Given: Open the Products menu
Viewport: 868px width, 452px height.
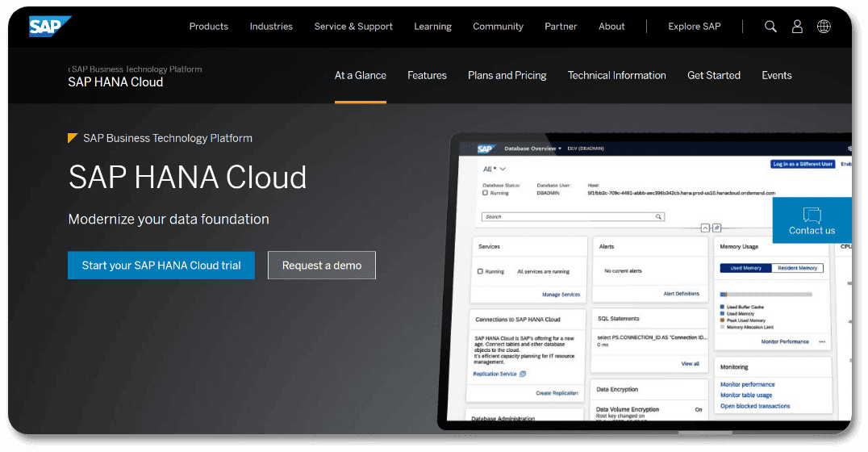Looking at the screenshot, I should point(209,27).
